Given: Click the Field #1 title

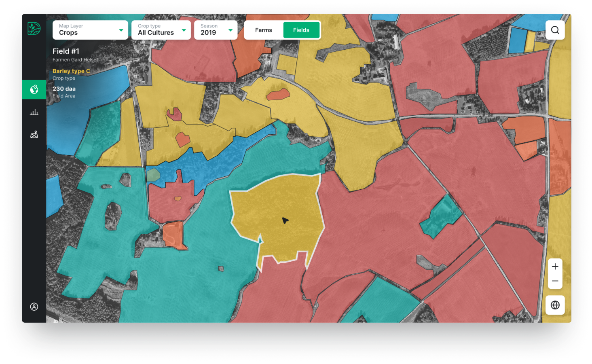Looking at the screenshot, I should point(66,51).
